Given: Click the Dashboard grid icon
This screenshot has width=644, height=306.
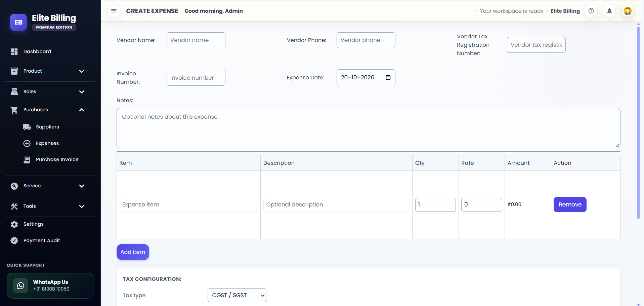Looking at the screenshot, I should click(x=14, y=51).
